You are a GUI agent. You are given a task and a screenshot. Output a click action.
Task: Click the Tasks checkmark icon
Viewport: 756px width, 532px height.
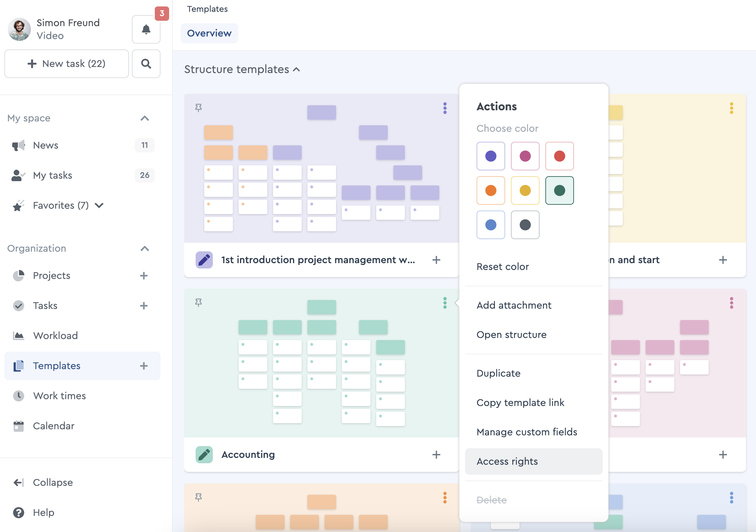point(18,306)
